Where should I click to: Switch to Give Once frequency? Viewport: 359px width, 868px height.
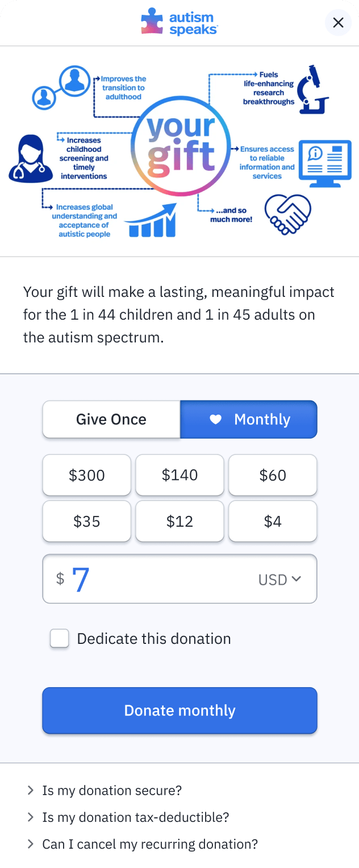click(111, 420)
